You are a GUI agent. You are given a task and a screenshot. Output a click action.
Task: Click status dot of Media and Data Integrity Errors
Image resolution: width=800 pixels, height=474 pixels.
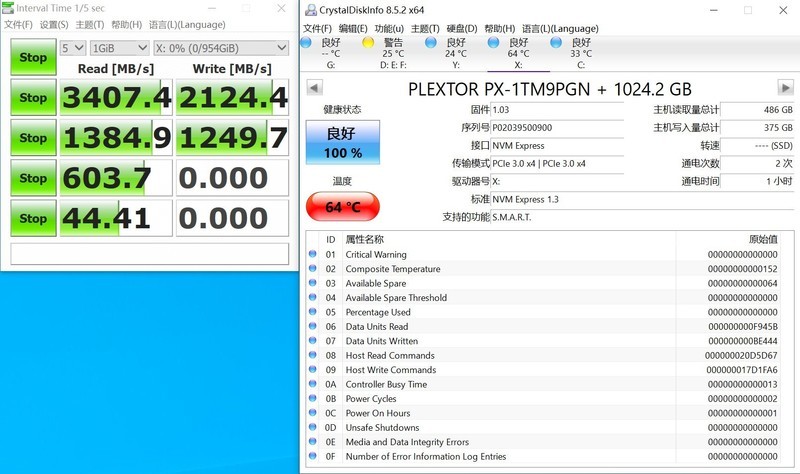tap(313, 441)
